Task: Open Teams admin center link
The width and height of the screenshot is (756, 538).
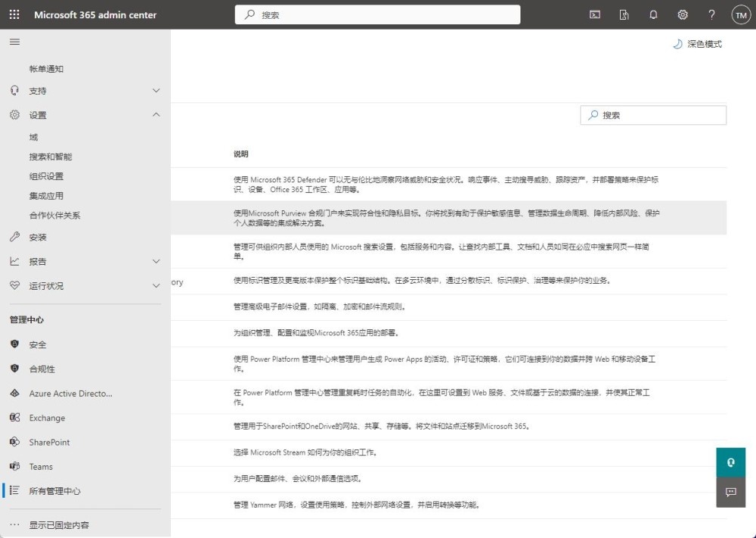Action: coord(41,467)
